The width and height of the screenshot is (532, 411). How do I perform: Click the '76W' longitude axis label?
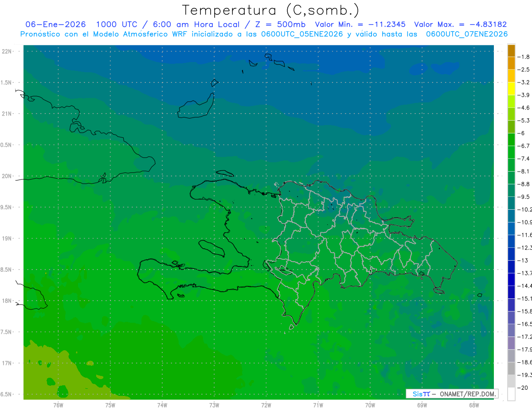pos(58,405)
